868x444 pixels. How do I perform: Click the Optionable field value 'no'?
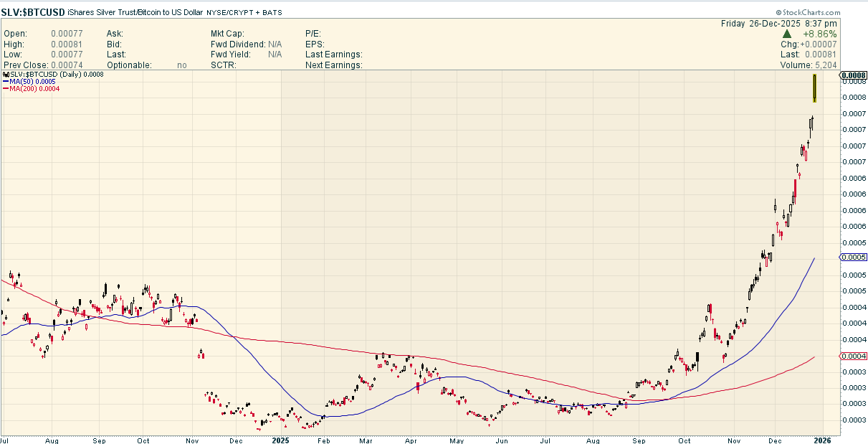(x=182, y=65)
